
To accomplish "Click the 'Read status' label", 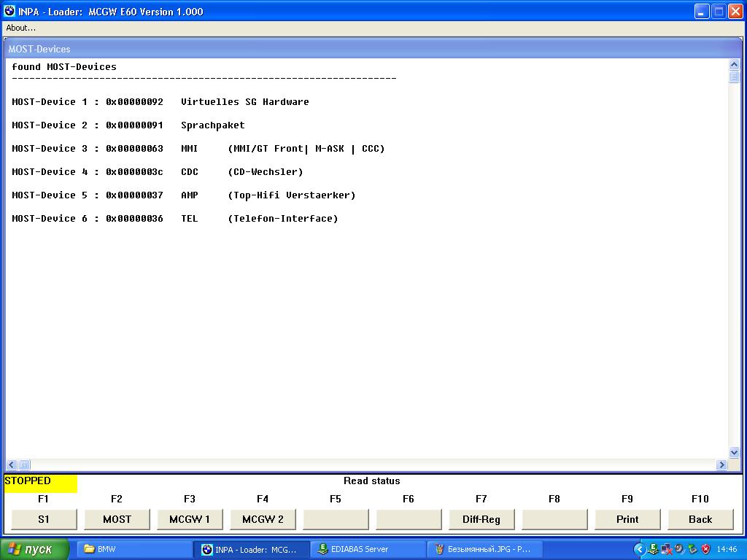I will [372, 481].
